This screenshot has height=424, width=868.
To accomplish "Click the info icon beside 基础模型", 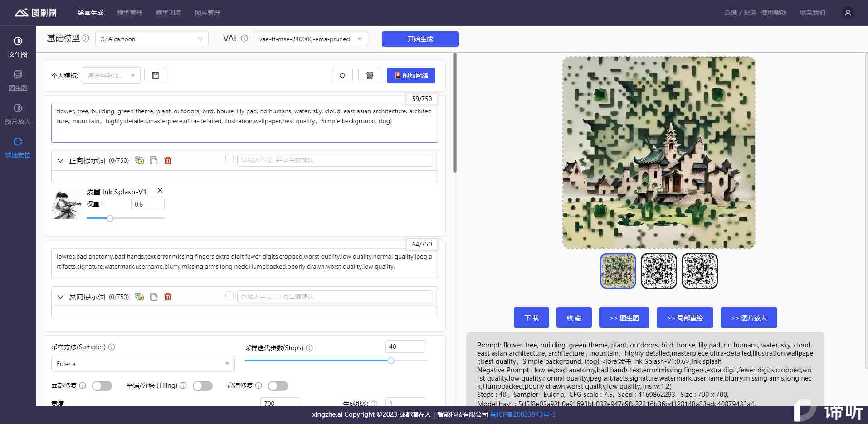I will (x=86, y=39).
